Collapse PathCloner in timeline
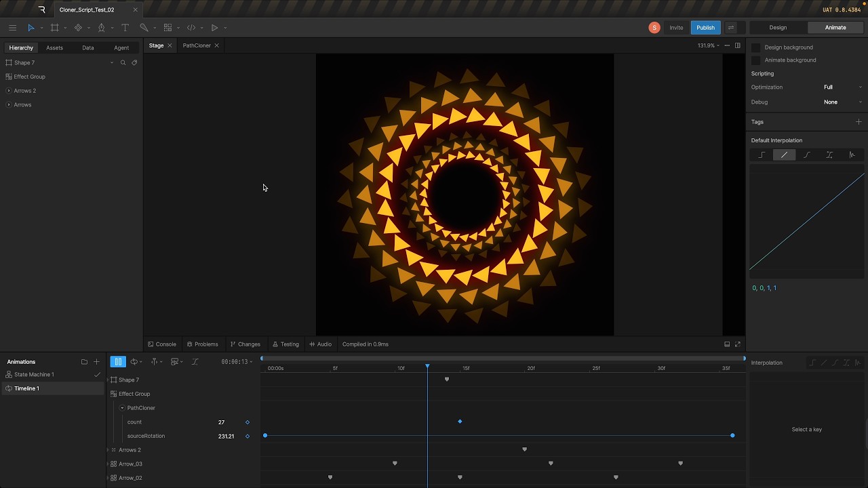 pos(122,408)
